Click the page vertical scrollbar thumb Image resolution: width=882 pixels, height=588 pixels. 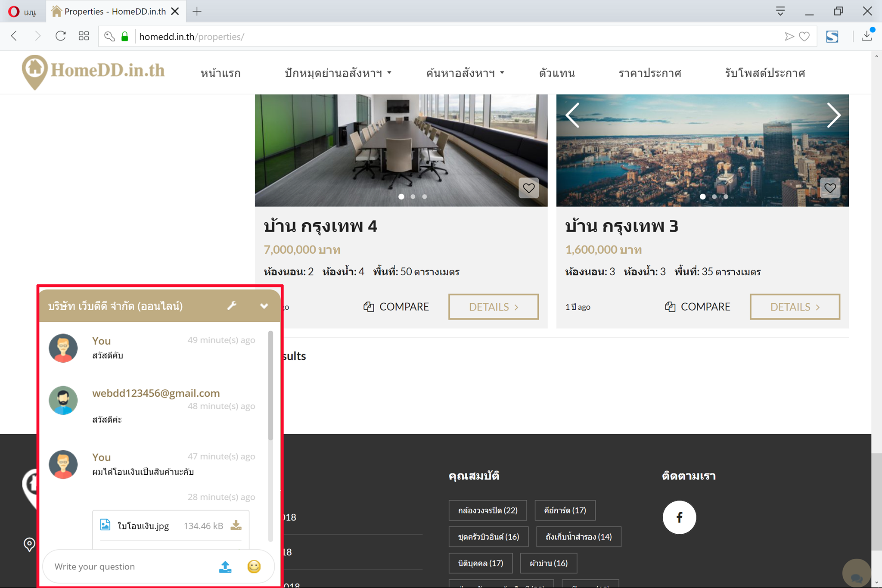click(876, 502)
